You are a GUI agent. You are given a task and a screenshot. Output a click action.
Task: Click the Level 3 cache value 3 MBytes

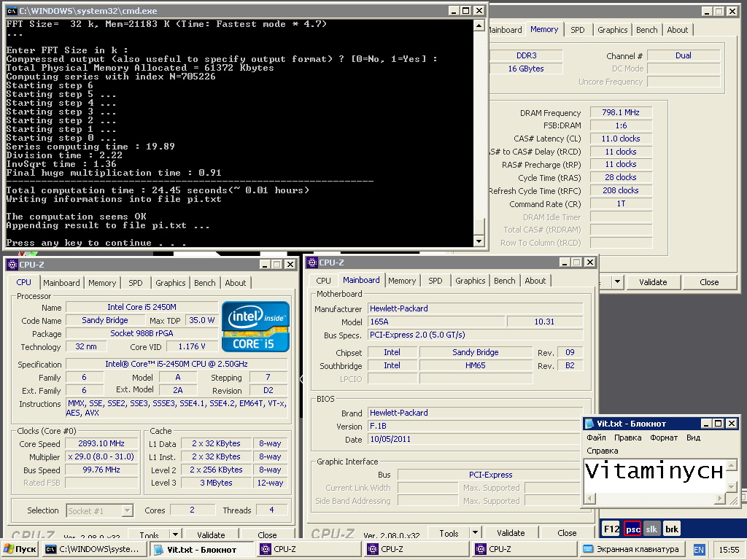pyautogui.click(x=216, y=483)
